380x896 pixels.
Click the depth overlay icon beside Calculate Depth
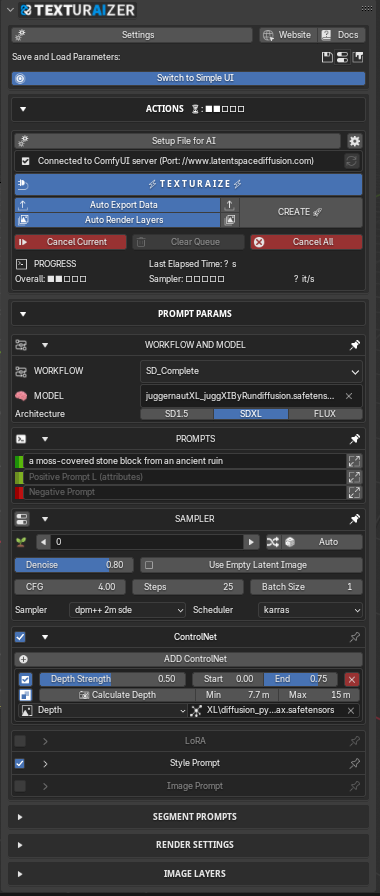point(25,695)
